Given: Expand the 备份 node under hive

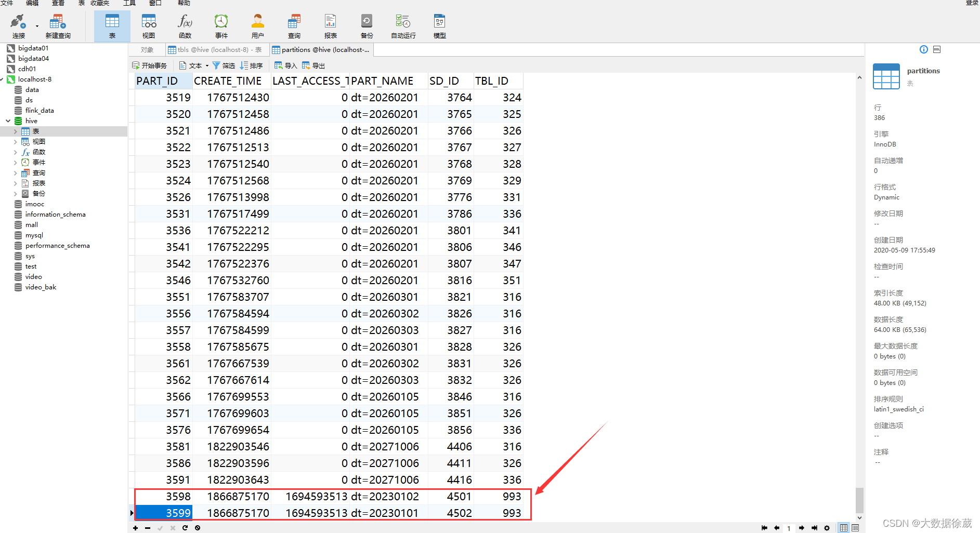Looking at the screenshot, I should click(16, 194).
